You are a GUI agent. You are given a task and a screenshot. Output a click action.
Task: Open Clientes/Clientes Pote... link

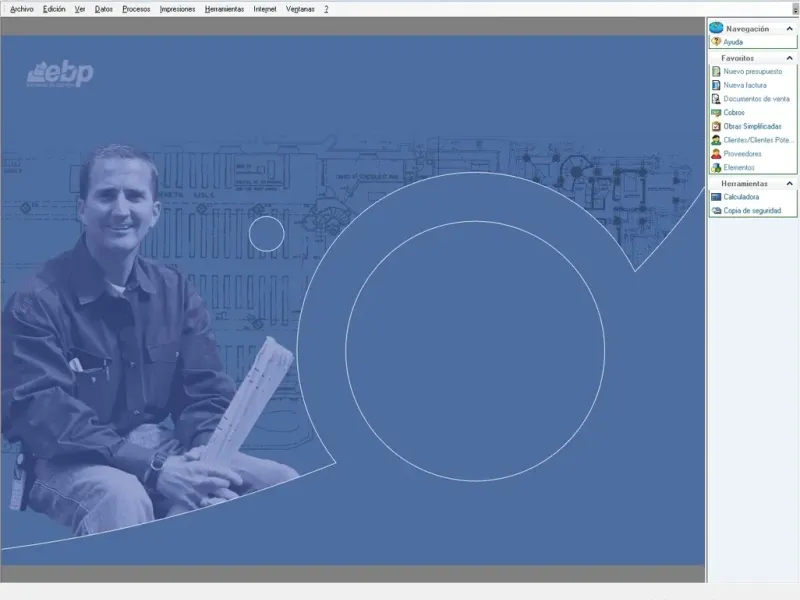[x=759, y=140]
